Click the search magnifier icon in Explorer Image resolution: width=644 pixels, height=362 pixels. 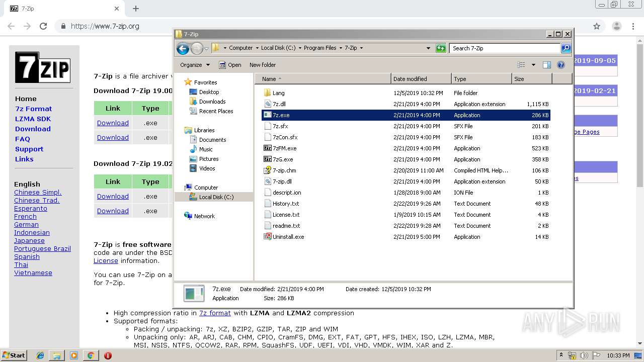click(566, 48)
